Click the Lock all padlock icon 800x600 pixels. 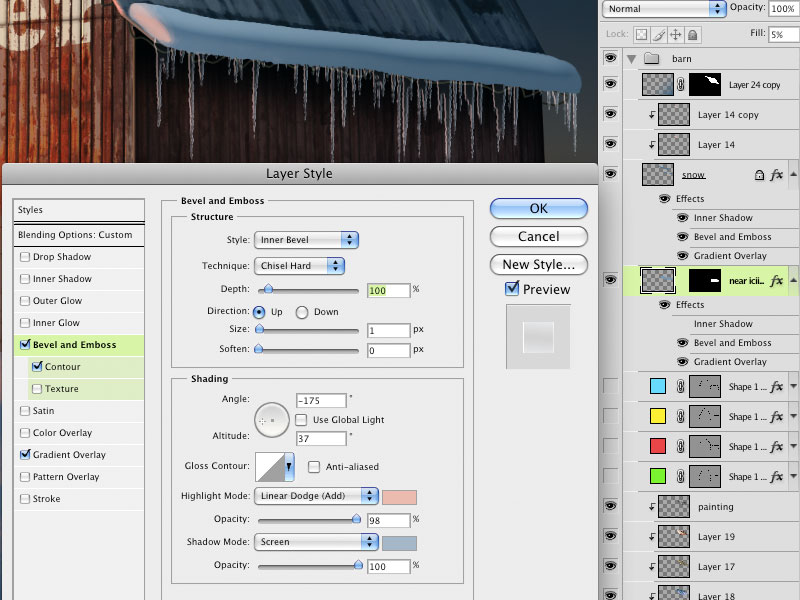click(x=692, y=34)
